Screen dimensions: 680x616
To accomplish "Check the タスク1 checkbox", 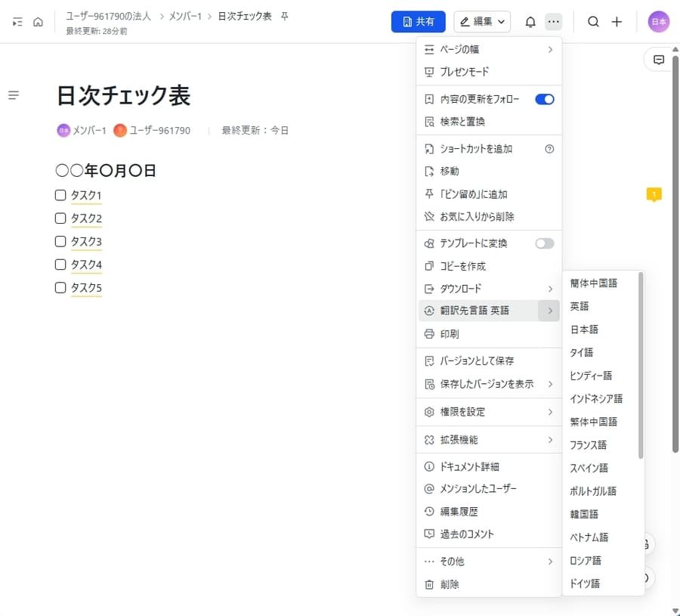I will pyautogui.click(x=60, y=195).
